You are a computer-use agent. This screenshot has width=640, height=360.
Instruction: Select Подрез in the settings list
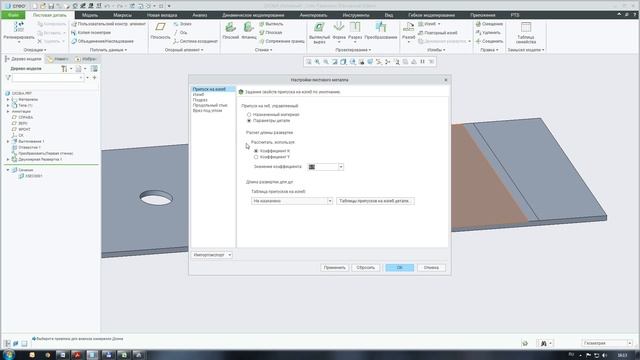coord(200,100)
